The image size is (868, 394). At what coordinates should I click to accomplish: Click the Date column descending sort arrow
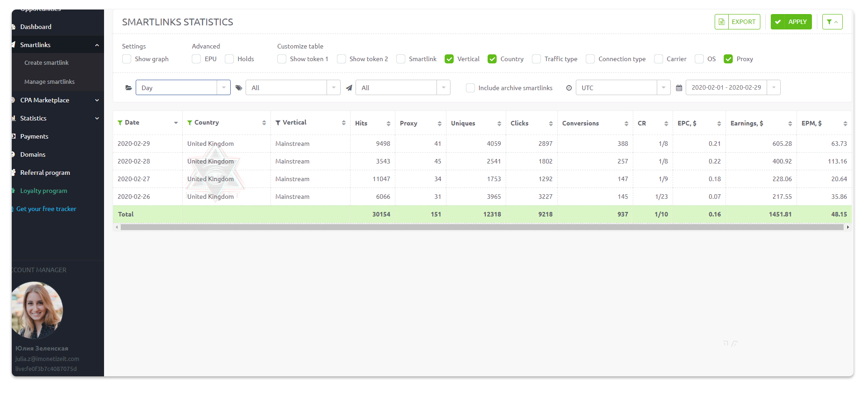pyautogui.click(x=176, y=123)
